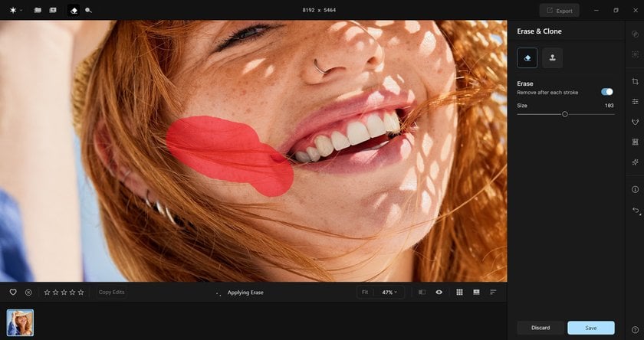Screen dimensions: 644x340
Task: Rate photo one star
Action: [47, 293]
